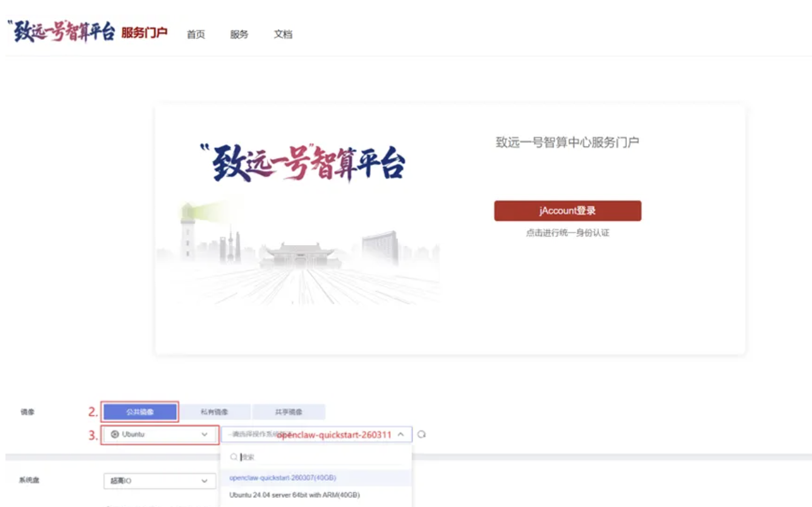Pick Ubuntu 24.04 server 64bit with ARM option
This screenshot has width=812, height=507.
click(295, 495)
